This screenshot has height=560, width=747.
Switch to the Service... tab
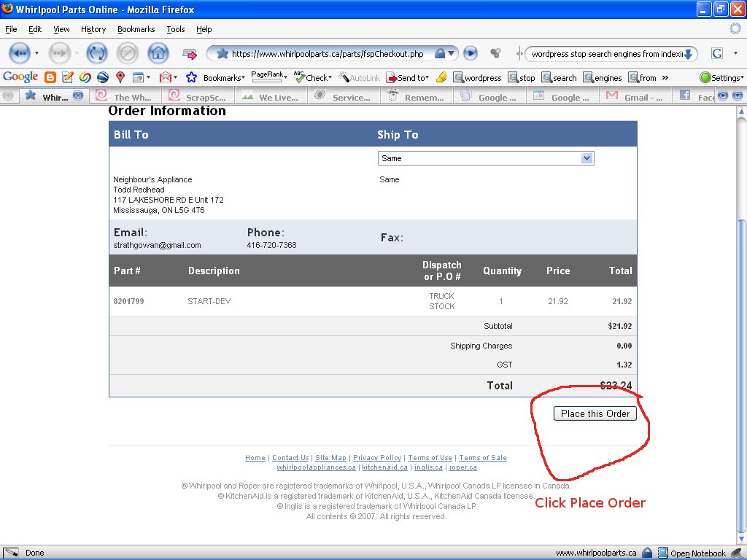[344, 97]
